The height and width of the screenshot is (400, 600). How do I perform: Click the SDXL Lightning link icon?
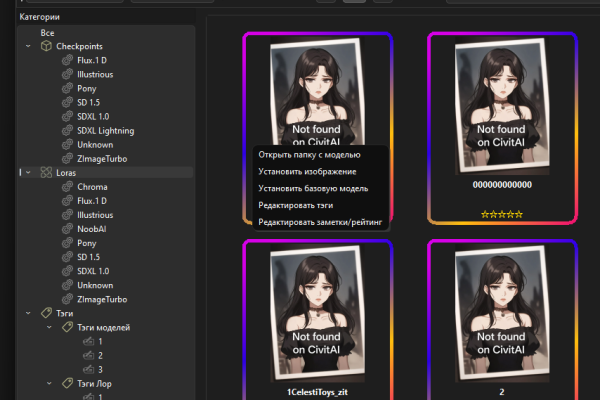(x=67, y=131)
